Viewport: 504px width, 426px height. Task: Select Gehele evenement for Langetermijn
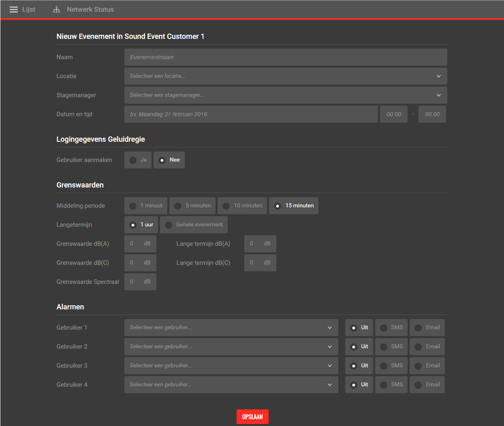(194, 225)
